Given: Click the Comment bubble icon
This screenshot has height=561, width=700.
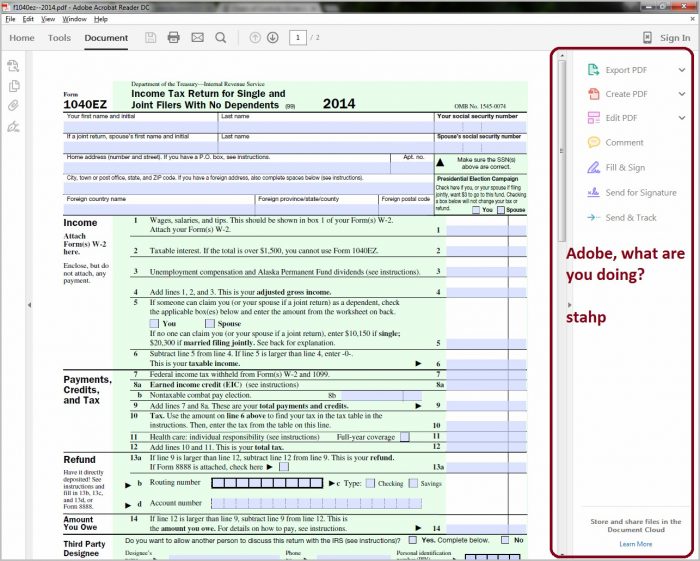Looking at the screenshot, I should pos(593,142).
